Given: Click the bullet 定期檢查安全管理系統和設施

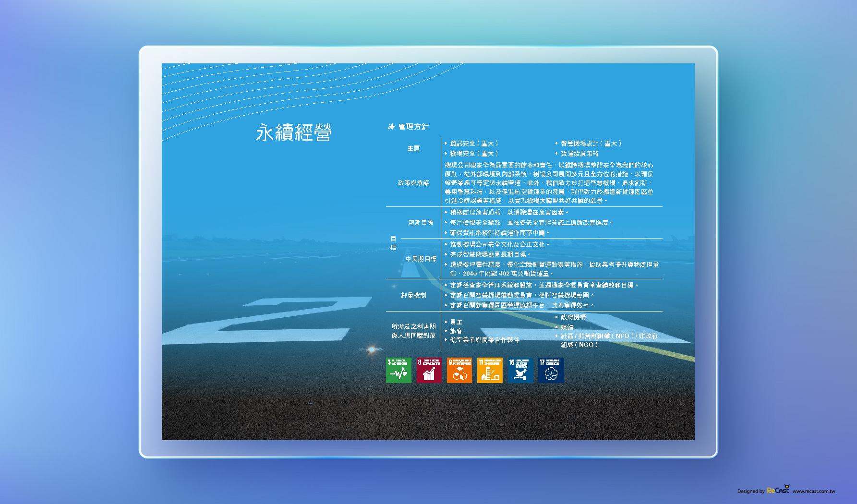Looking at the screenshot, I should point(541,285).
